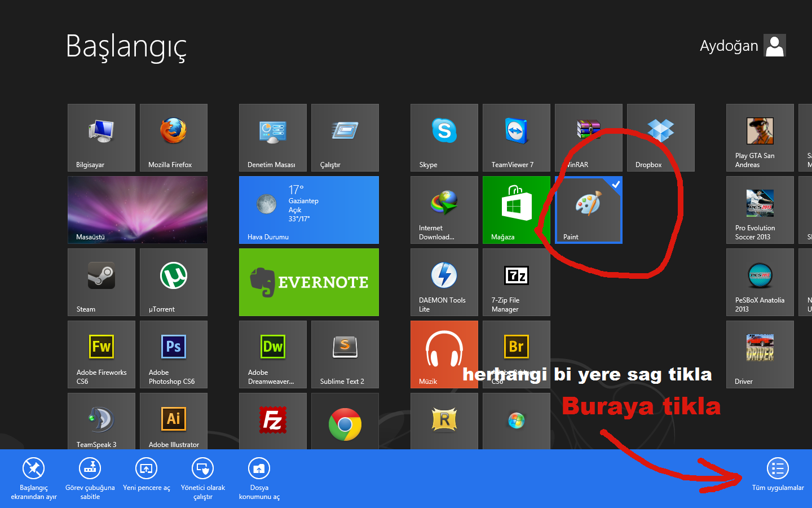The image size is (812, 508).
Task: Open the Bilgisayar tile
Action: coord(101,138)
